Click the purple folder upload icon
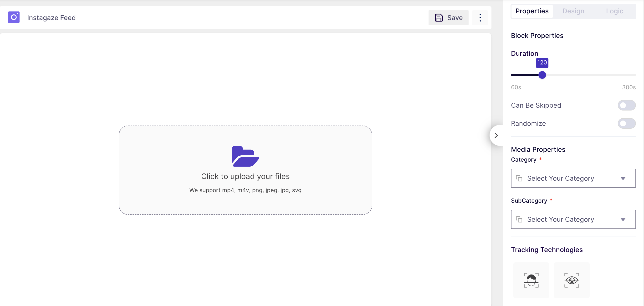This screenshot has width=644, height=306. tap(245, 156)
